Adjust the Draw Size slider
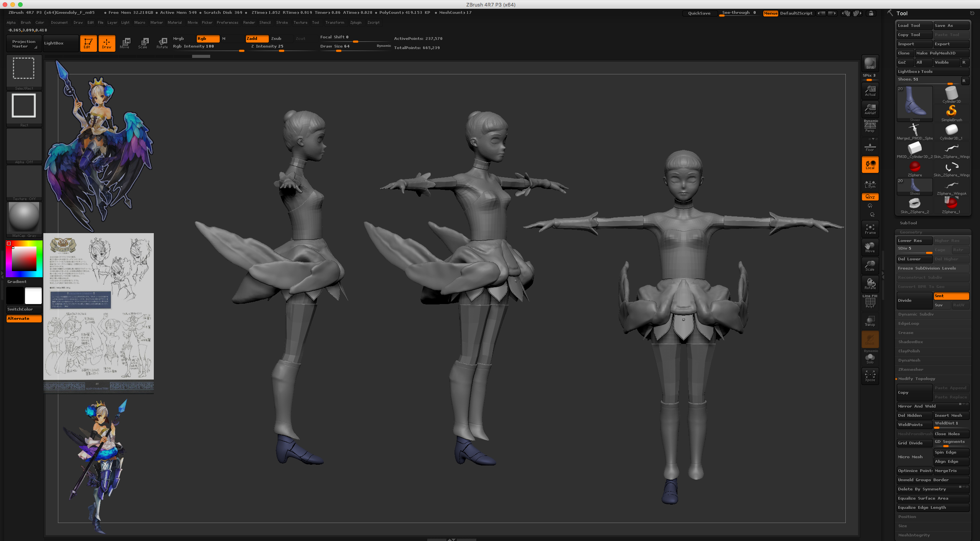Image resolution: width=980 pixels, height=541 pixels. (x=355, y=47)
